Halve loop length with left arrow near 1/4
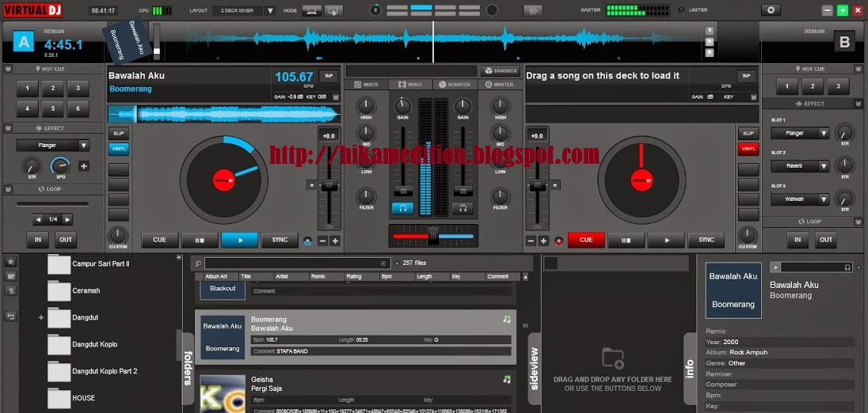The width and height of the screenshot is (868, 413). point(38,219)
